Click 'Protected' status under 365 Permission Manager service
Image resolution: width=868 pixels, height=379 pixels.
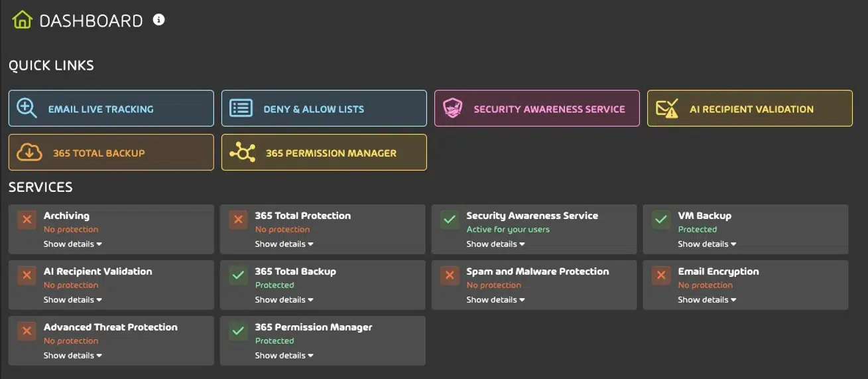click(x=275, y=341)
